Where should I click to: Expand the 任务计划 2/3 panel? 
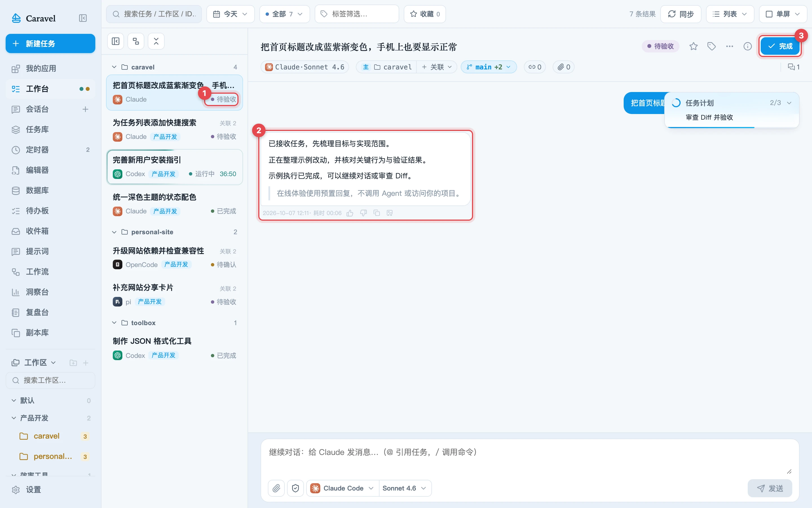point(789,103)
